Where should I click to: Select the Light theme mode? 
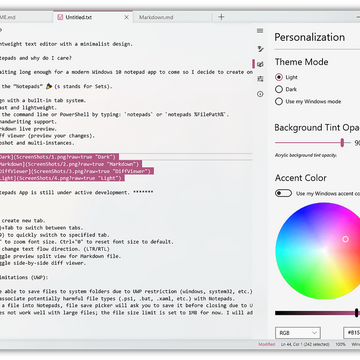tap(279, 77)
